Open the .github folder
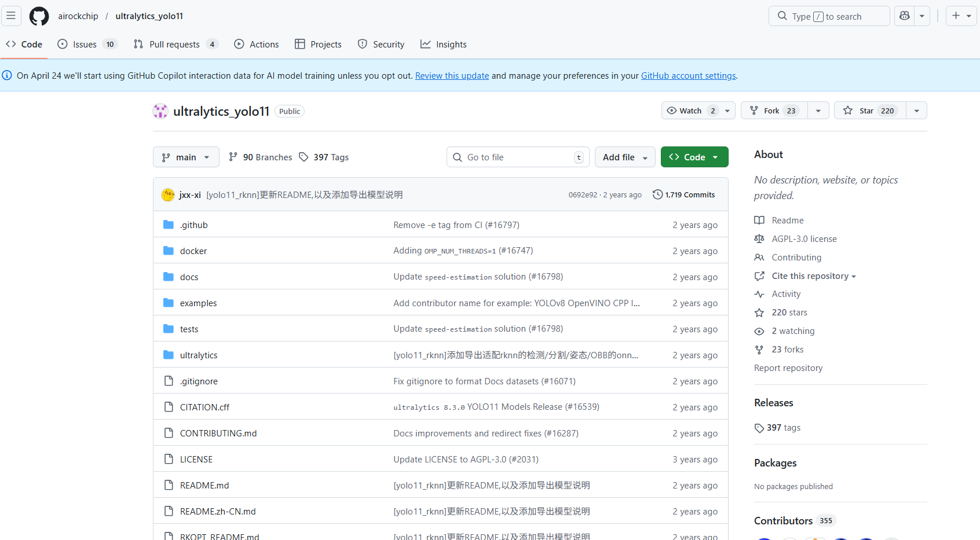 coord(193,225)
